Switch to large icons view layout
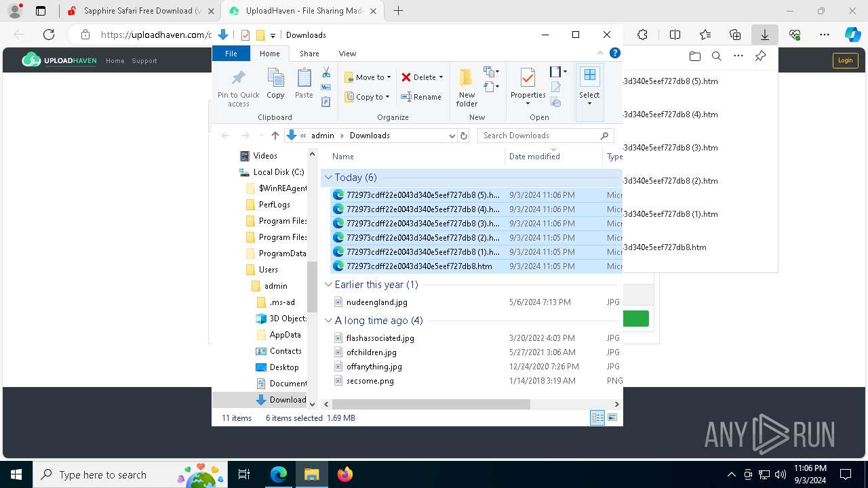 point(612,418)
